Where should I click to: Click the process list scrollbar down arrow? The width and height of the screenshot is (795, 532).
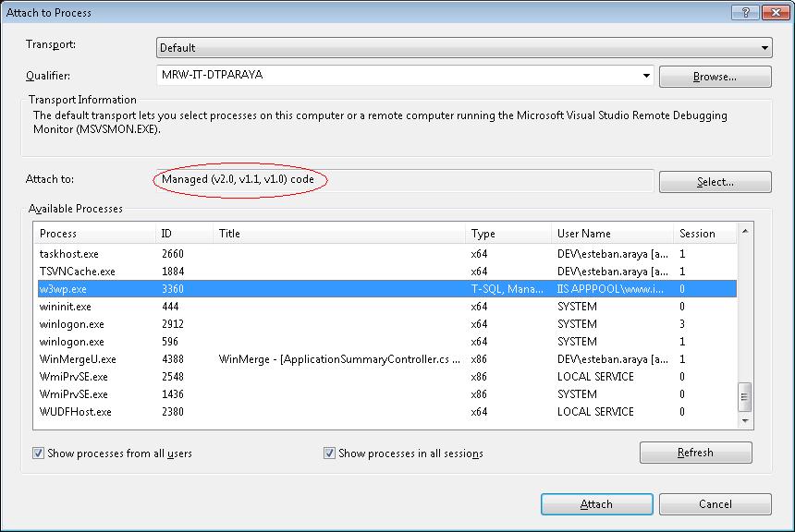[x=746, y=420]
